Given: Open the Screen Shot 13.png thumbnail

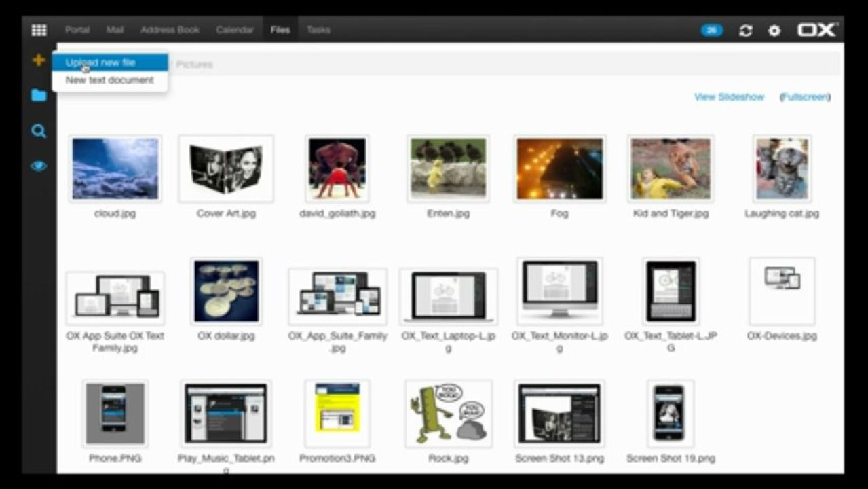Looking at the screenshot, I should point(559,414).
